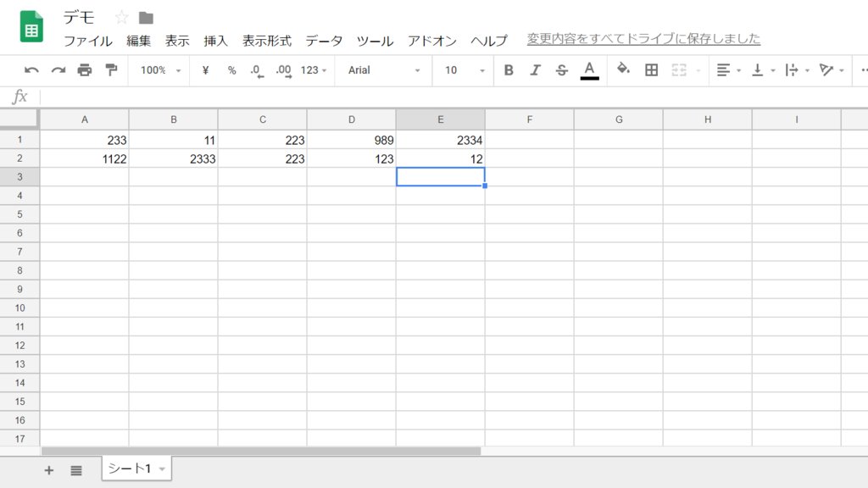
Task: Select the paint format tool
Action: [111, 70]
